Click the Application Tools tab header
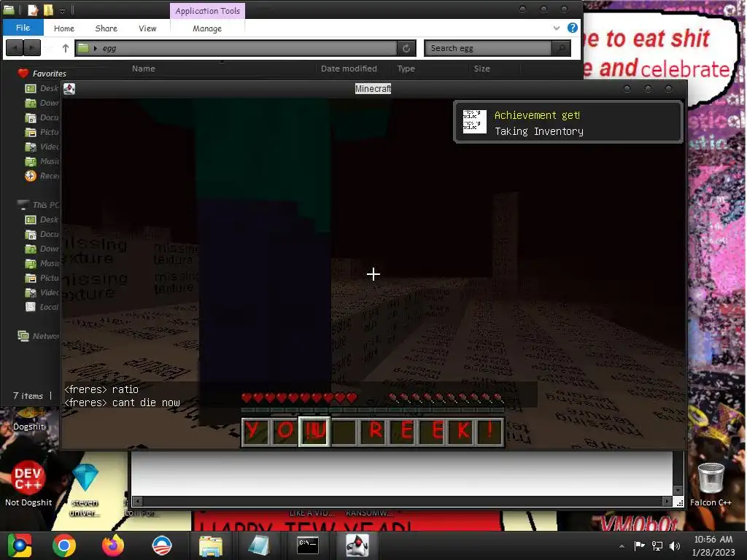Viewport: 747px width, 560px height. tap(208, 10)
